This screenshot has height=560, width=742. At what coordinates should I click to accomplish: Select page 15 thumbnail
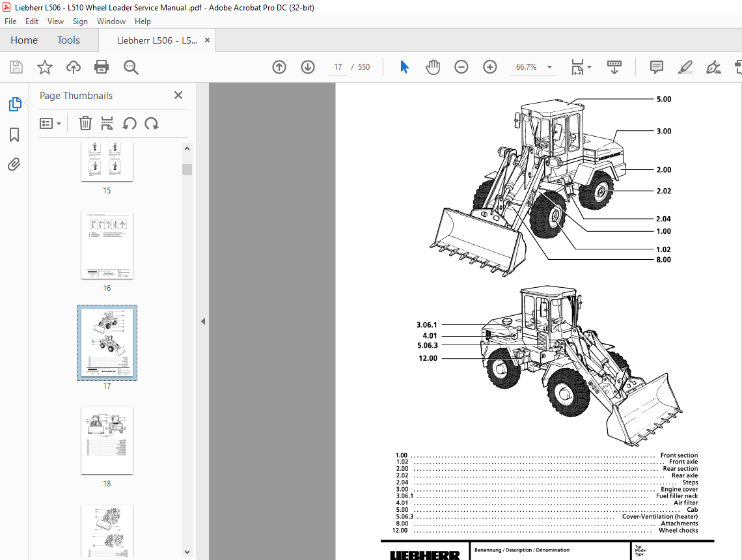[107, 162]
